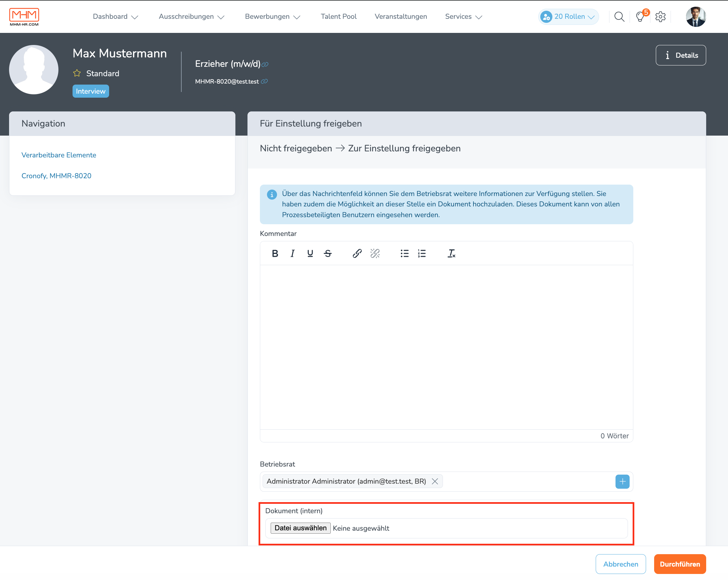The height and width of the screenshot is (580, 728).
Task: Insert a hyperlink in the comment
Action: (x=357, y=253)
